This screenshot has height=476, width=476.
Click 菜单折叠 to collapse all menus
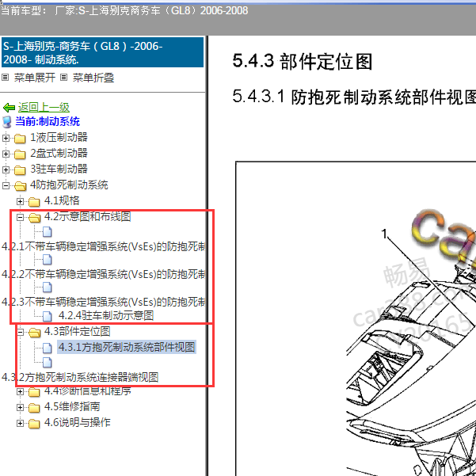(x=93, y=78)
